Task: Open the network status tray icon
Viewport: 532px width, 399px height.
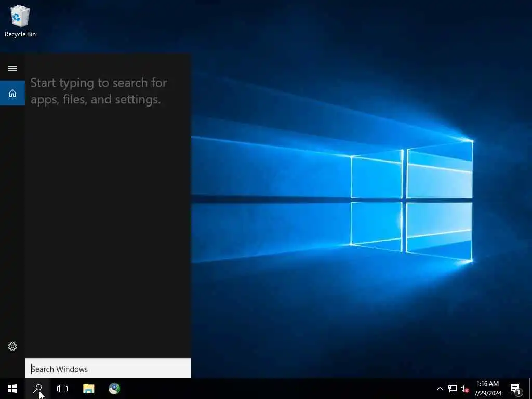Action: tap(453, 389)
